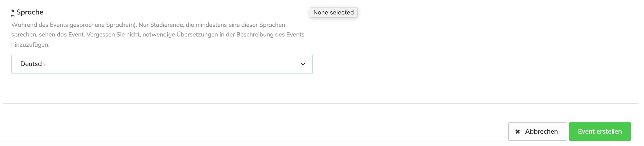Click the word 'hinzuzufügen.' in the description

point(30,45)
